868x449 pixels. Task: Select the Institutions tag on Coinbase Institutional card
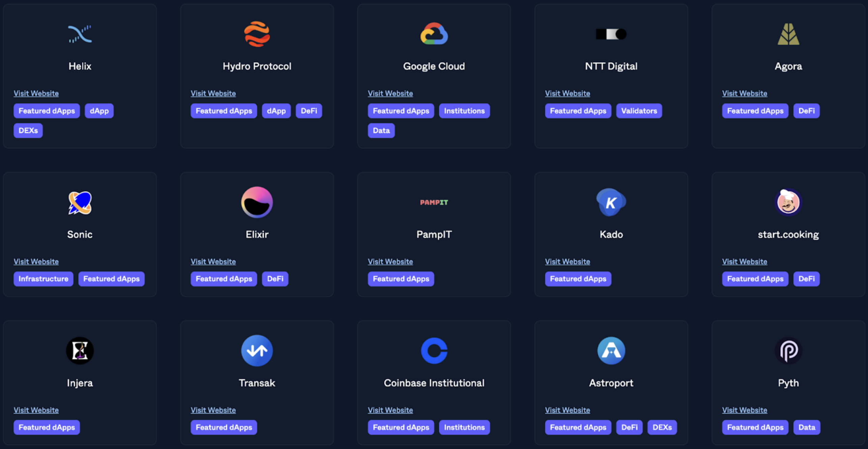[x=464, y=427]
